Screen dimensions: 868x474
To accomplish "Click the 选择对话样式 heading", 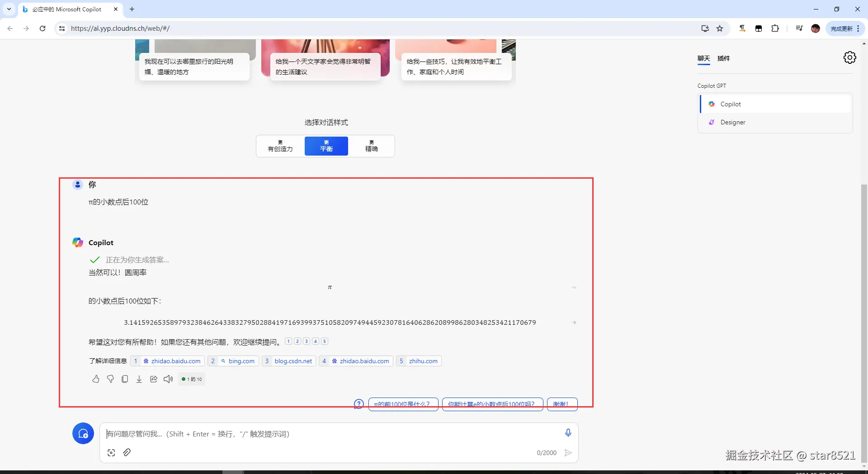I will coord(326,123).
